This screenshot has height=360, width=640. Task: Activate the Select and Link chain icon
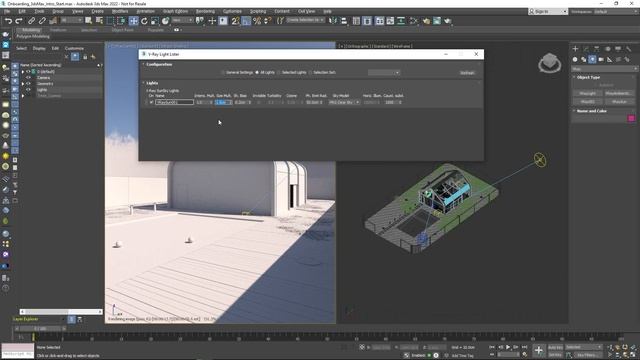[31, 21]
